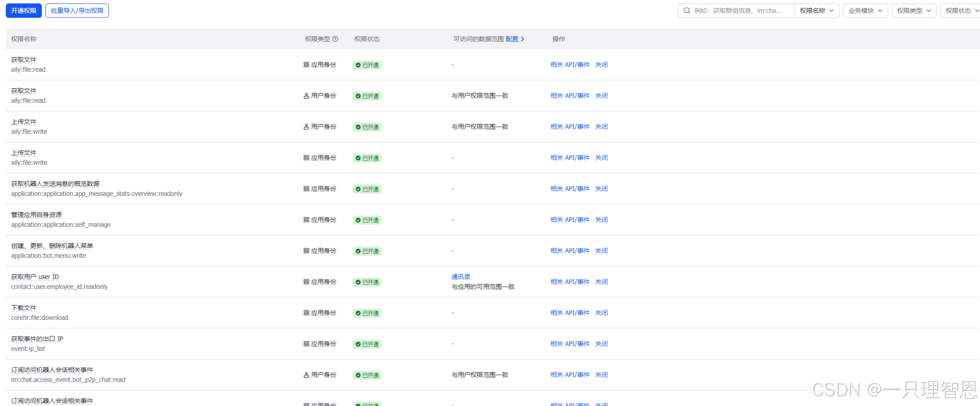Click the 权限状态 column header

tap(367, 39)
